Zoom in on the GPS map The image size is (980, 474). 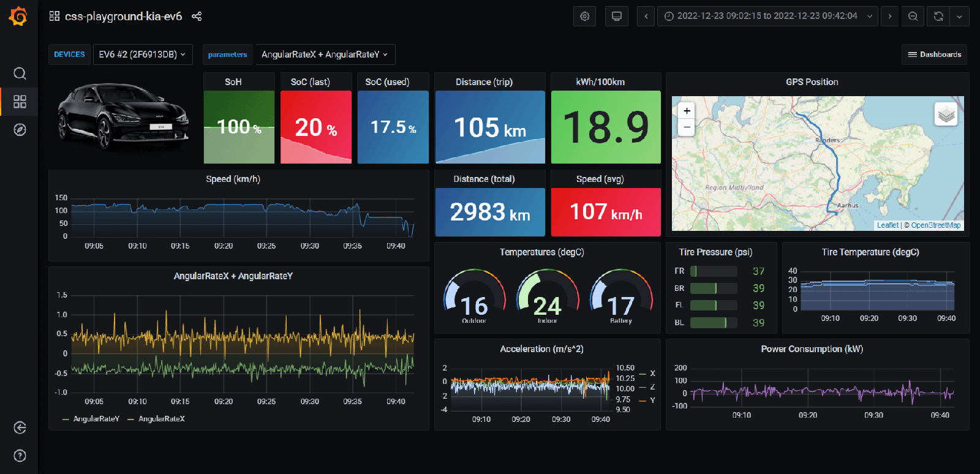(687, 111)
